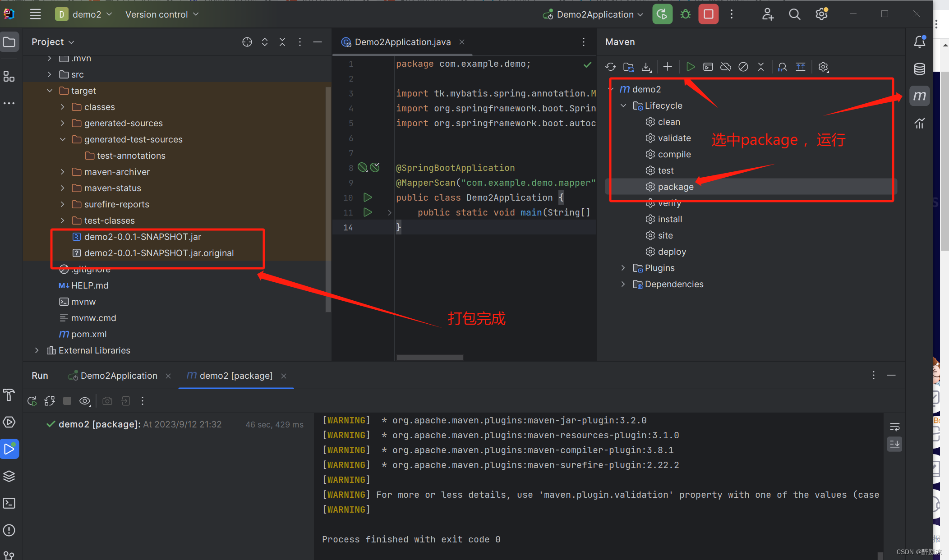Expand all in the Project panel
This screenshot has width=949, height=560.
pos(265,42)
